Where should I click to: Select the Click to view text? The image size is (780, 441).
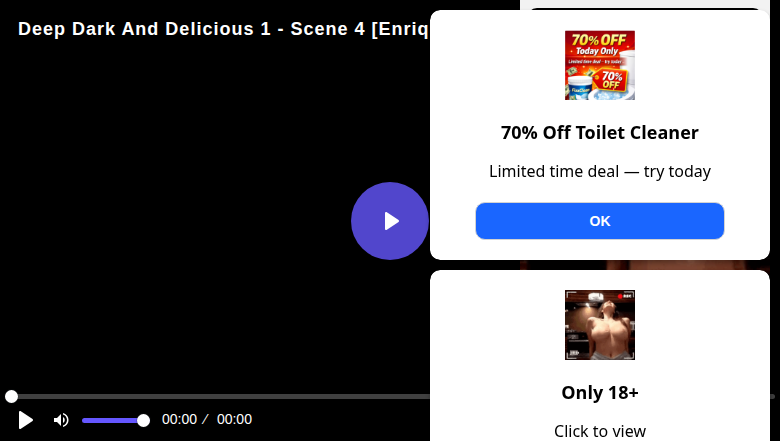(599, 431)
